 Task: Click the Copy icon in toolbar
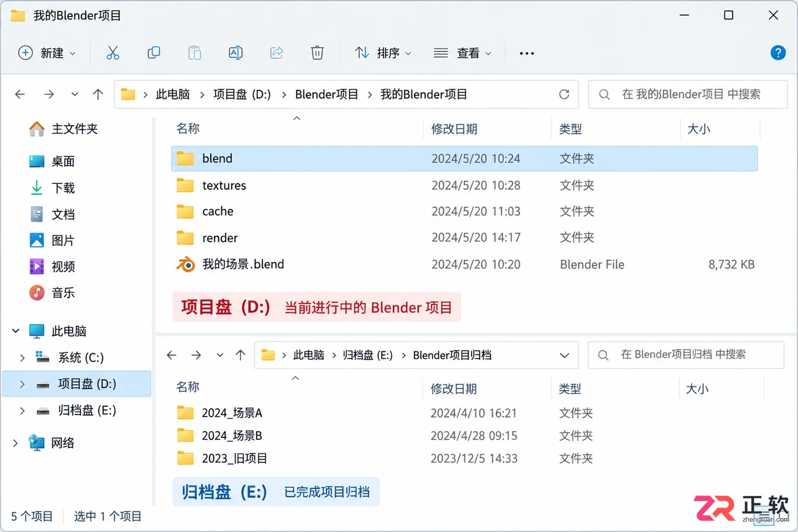pos(154,53)
